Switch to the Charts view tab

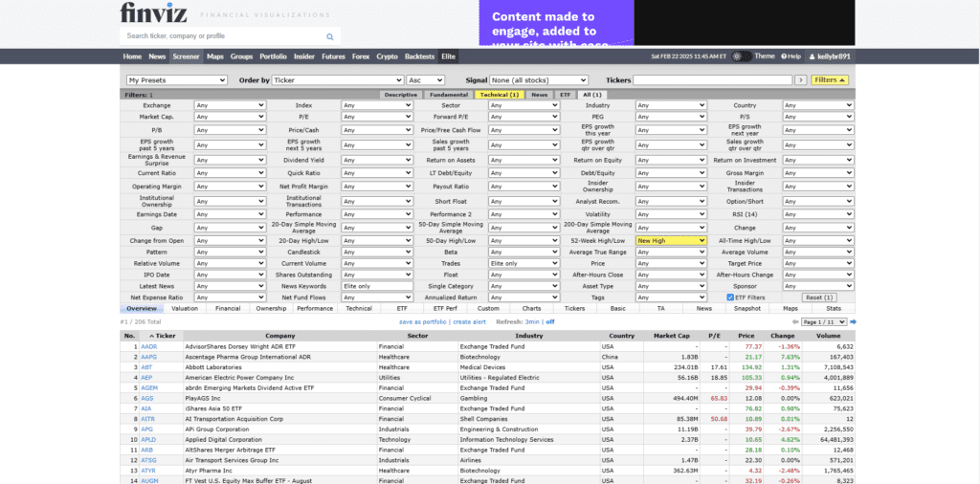pos(531,309)
